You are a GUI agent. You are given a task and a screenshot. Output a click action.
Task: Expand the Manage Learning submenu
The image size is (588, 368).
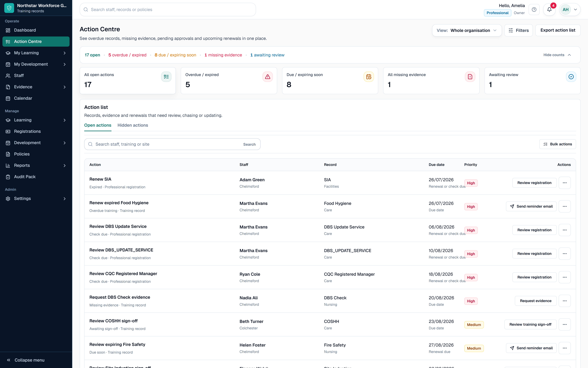(x=65, y=120)
